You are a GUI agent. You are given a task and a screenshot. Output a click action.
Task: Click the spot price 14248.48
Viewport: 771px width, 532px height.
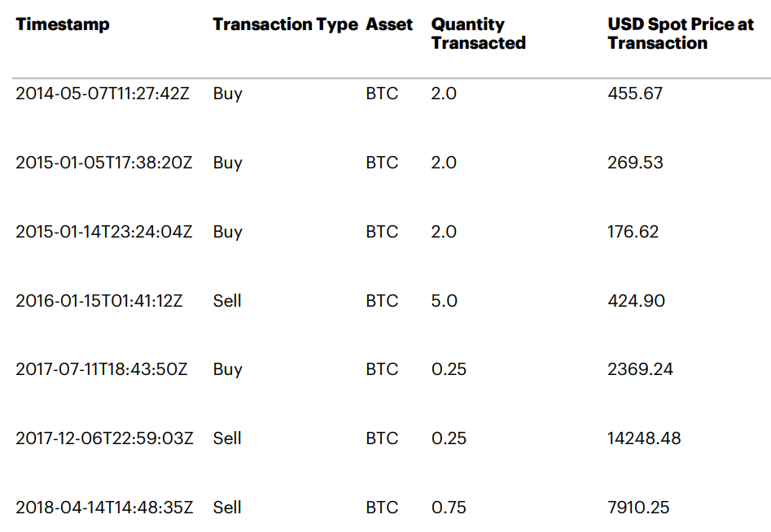tap(644, 438)
